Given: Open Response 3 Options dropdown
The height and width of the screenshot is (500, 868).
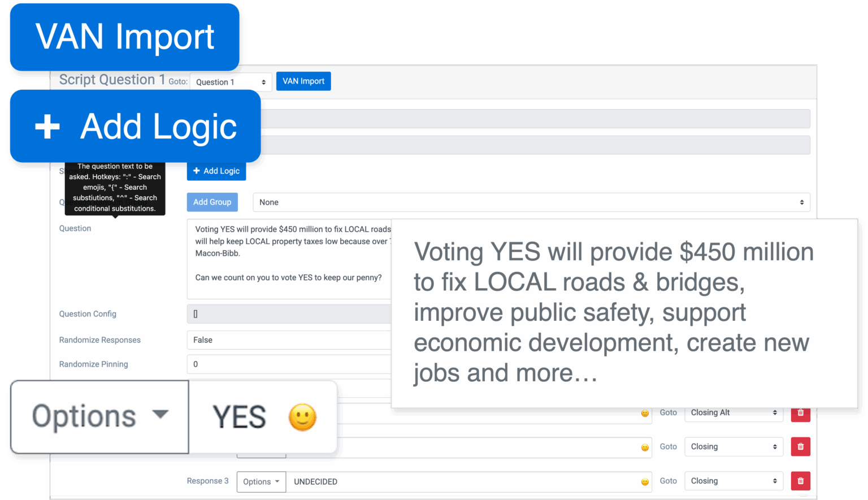Looking at the screenshot, I should click(x=261, y=481).
